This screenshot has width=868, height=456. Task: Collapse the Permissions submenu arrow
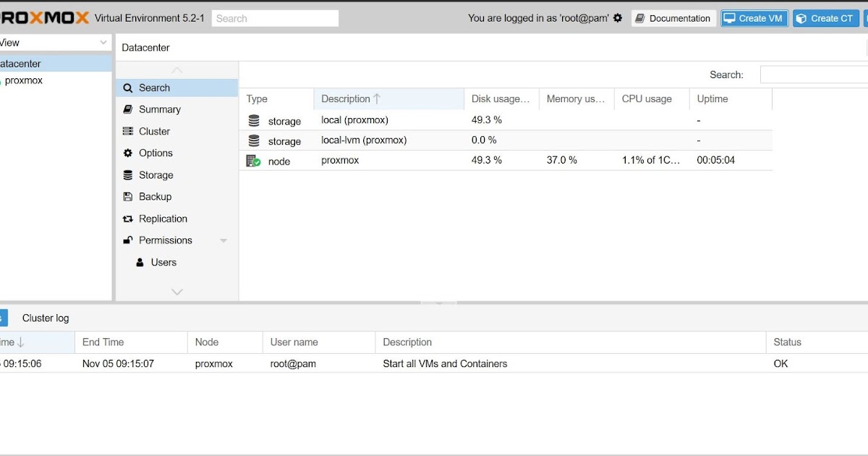(x=224, y=240)
